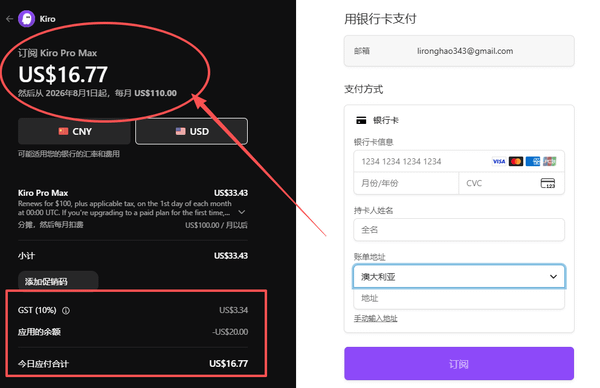This screenshot has height=388, width=600.
Task: Click the American Express logo
Action: click(533, 161)
